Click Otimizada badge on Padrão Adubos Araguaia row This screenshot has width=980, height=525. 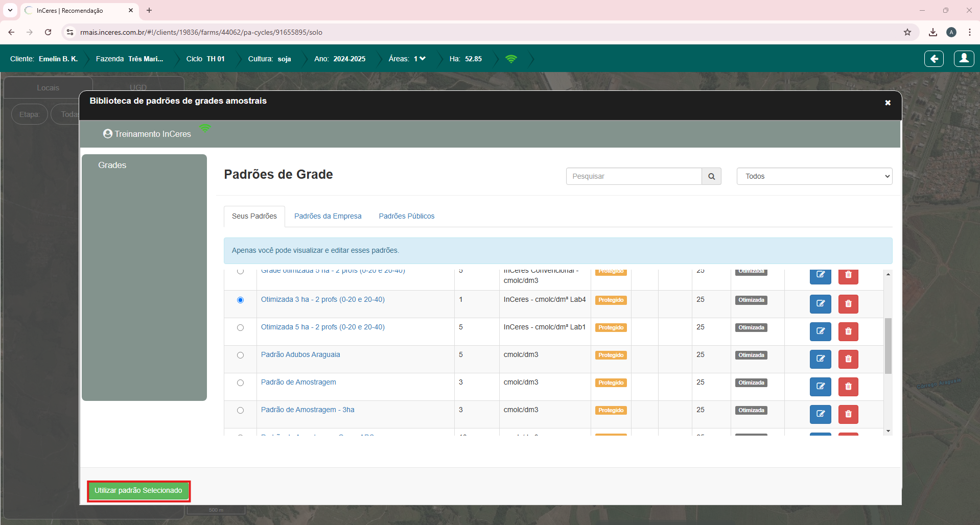click(751, 355)
